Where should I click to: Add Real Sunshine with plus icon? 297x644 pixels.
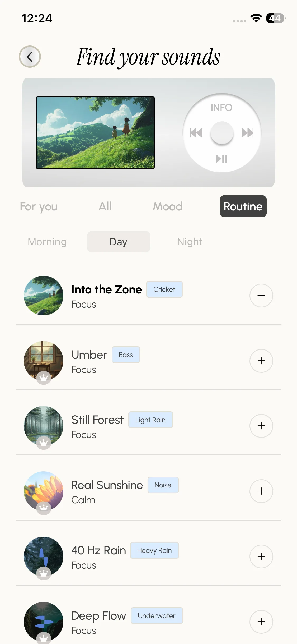pyautogui.click(x=261, y=491)
